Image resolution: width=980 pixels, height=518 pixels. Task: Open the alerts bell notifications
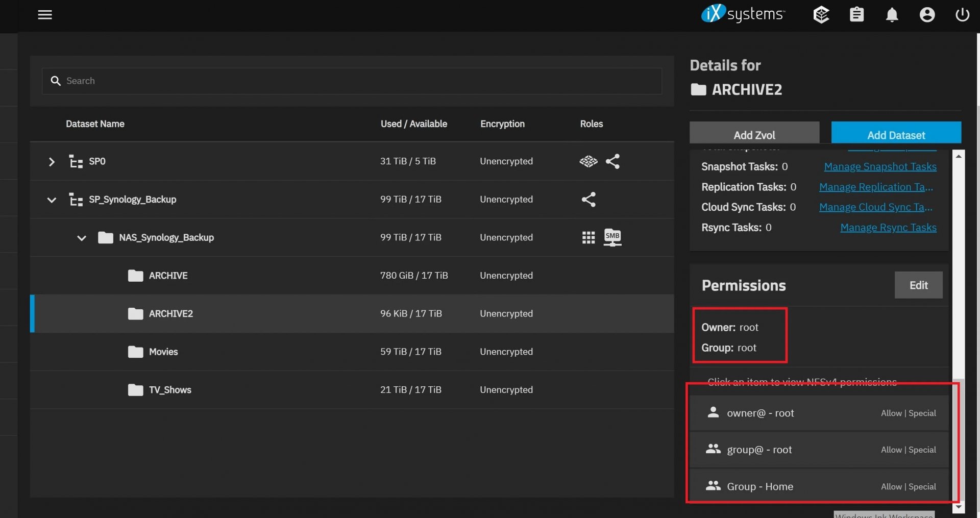click(x=892, y=15)
